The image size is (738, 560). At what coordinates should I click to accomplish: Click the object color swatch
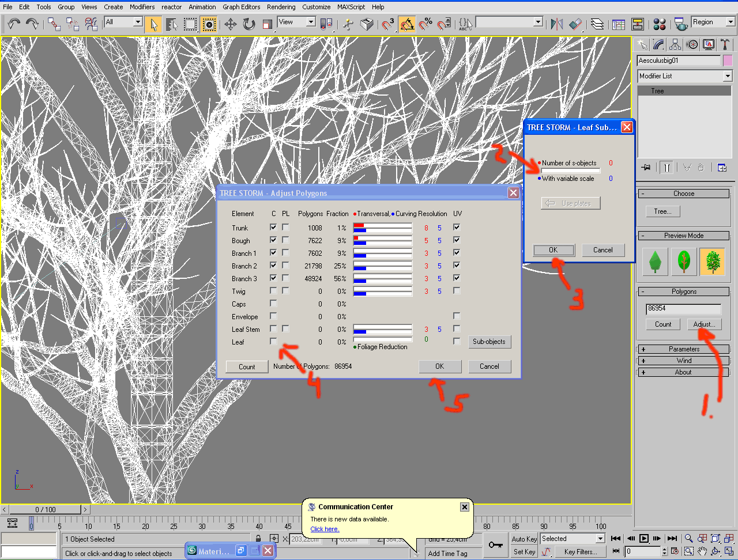click(x=728, y=60)
